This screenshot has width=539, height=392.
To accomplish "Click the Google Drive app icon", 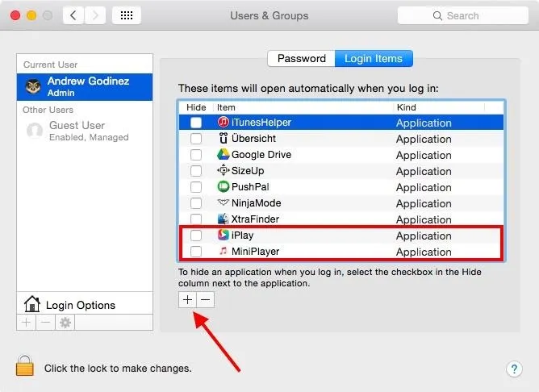I will (224, 154).
